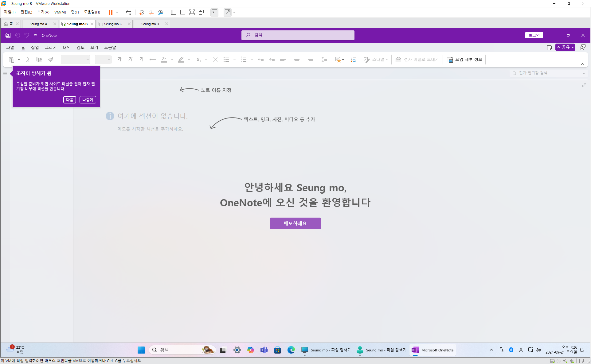
Task: Click the OneNote search box
Action: (x=298, y=35)
